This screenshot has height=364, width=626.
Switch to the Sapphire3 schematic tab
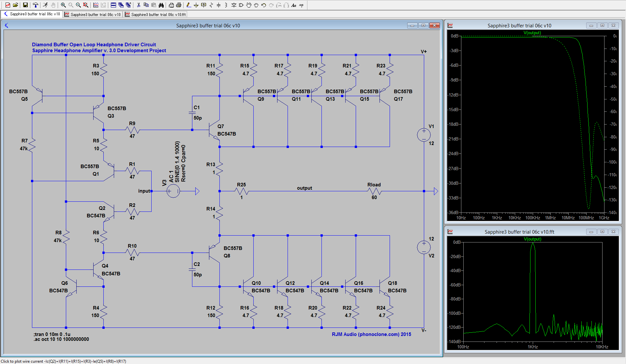click(32, 14)
